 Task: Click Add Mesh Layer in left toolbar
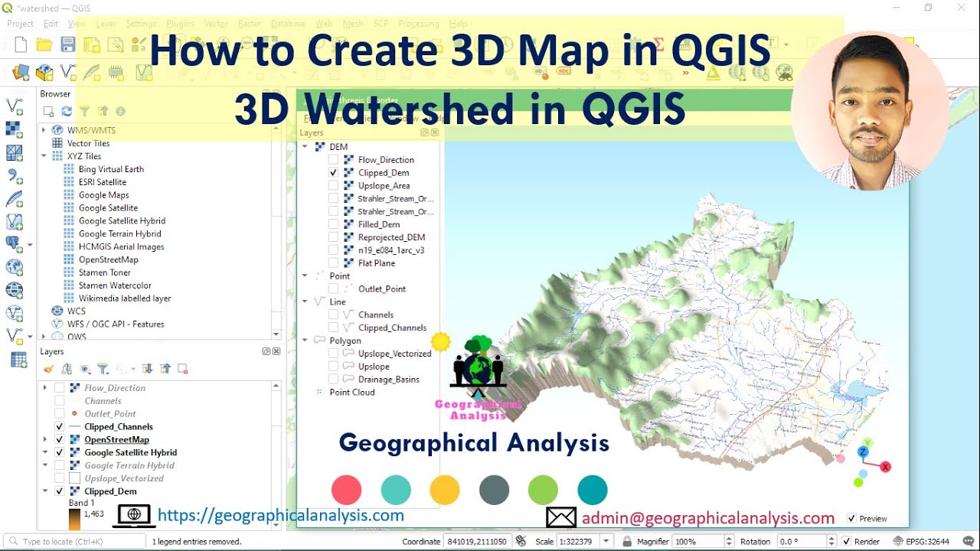14,152
